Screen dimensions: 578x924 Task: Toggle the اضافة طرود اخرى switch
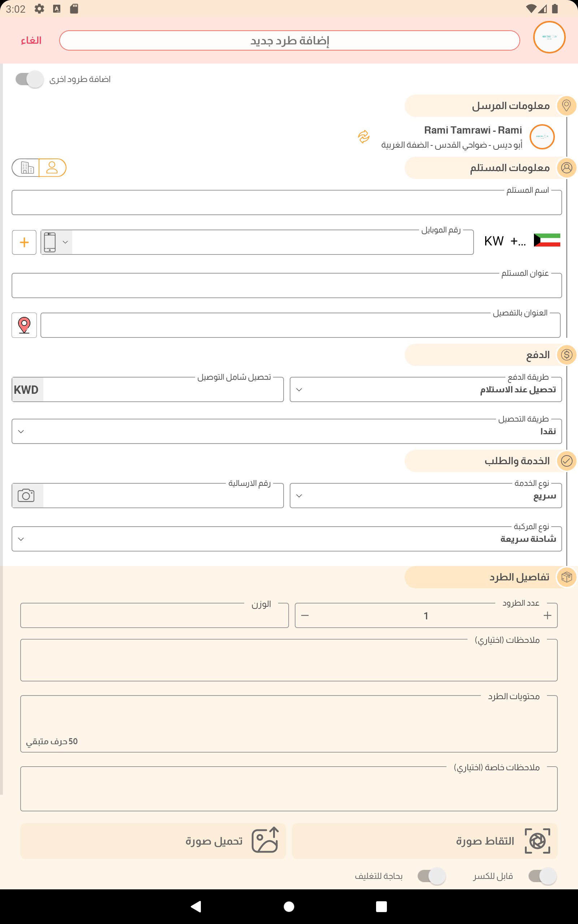[29, 79]
